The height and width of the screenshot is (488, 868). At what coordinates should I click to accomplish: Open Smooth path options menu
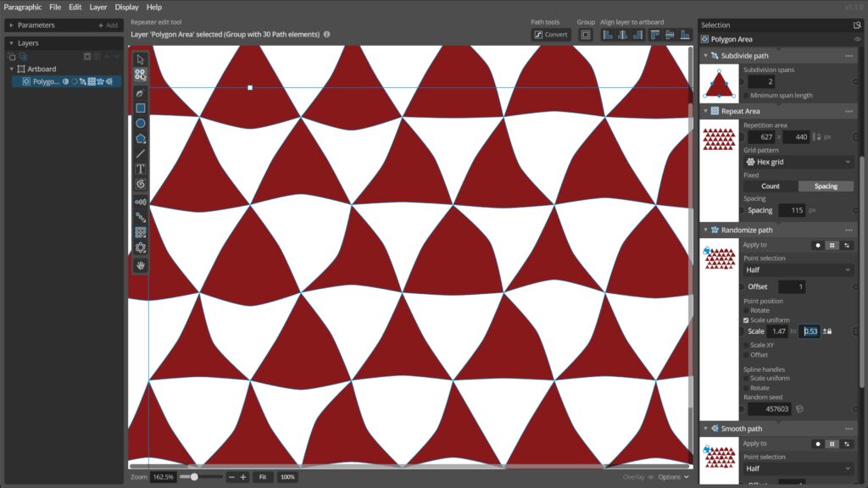coord(849,429)
